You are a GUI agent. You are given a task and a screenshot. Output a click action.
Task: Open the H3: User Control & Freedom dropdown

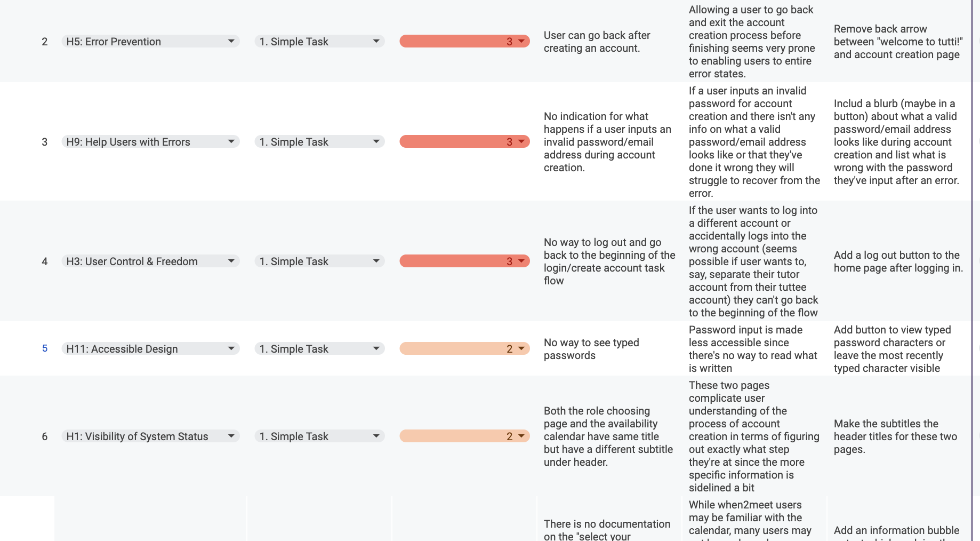pos(231,261)
